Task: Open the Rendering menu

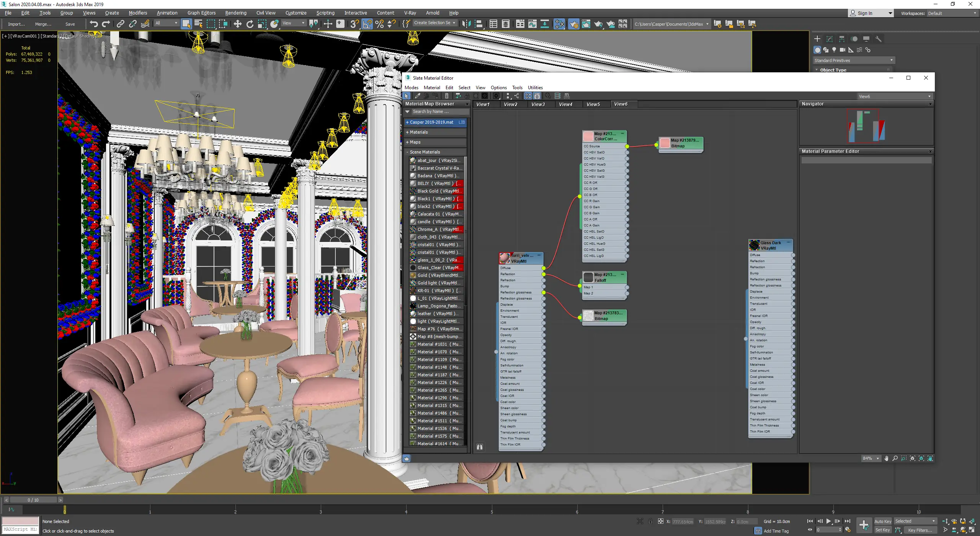Action: pyautogui.click(x=235, y=13)
